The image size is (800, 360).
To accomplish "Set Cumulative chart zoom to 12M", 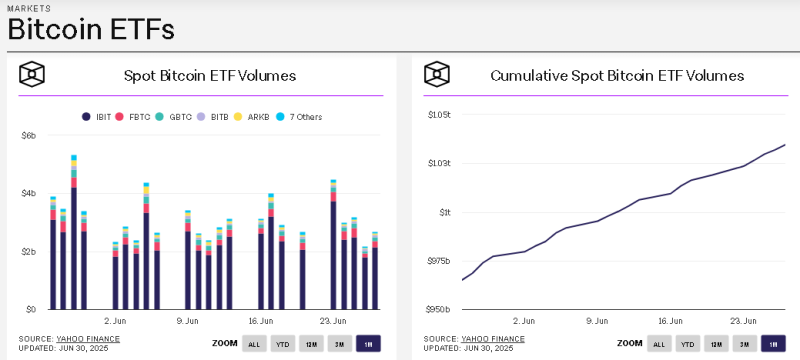I will pos(716,344).
